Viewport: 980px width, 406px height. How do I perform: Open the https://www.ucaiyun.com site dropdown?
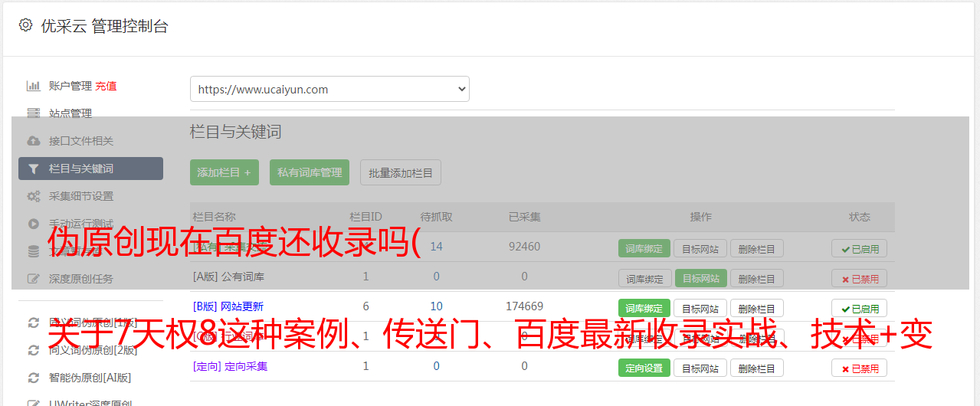[x=329, y=89]
